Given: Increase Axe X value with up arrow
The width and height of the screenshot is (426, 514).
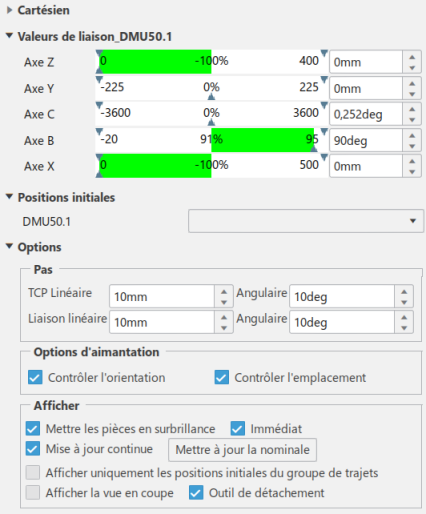Looking at the screenshot, I should pos(412,161).
